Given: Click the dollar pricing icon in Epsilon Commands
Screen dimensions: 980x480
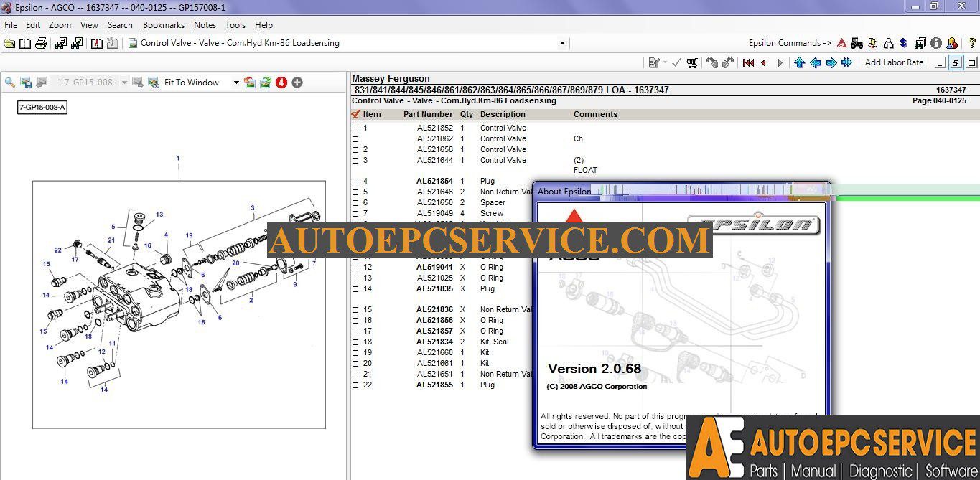Looking at the screenshot, I should (903, 43).
